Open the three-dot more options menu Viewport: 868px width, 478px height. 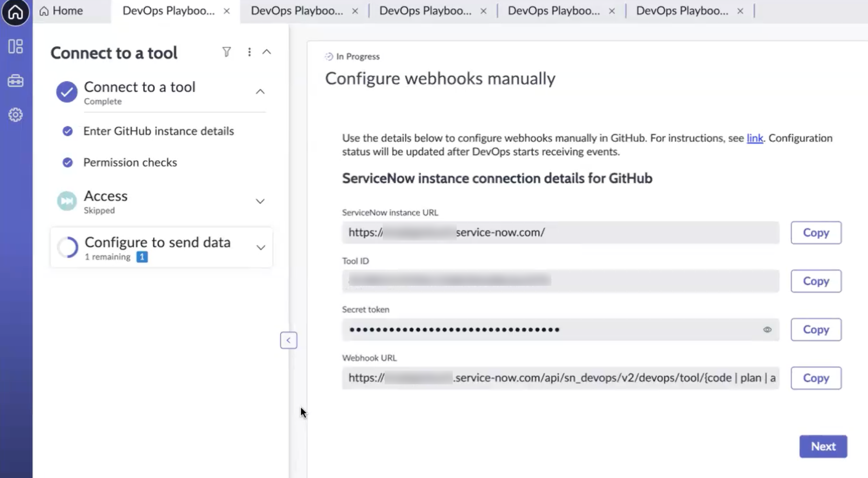click(x=250, y=52)
